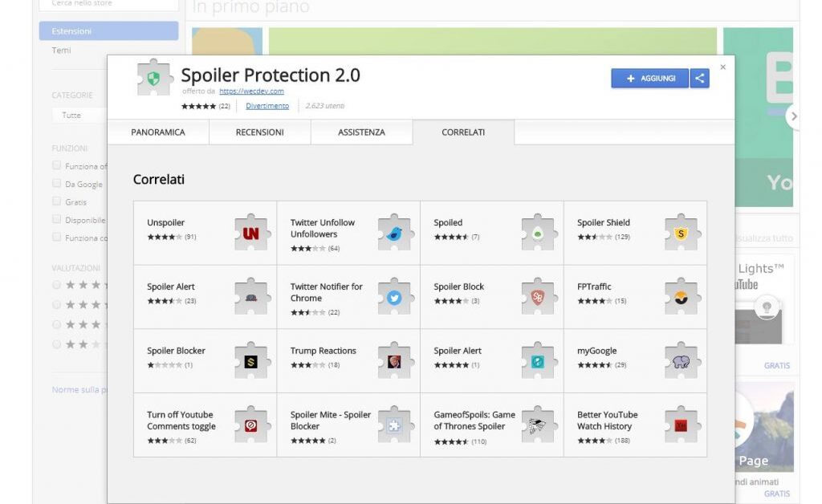
Task: Add extension with Aggiungi button
Action: pyautogui.click(x=649, y=78)
